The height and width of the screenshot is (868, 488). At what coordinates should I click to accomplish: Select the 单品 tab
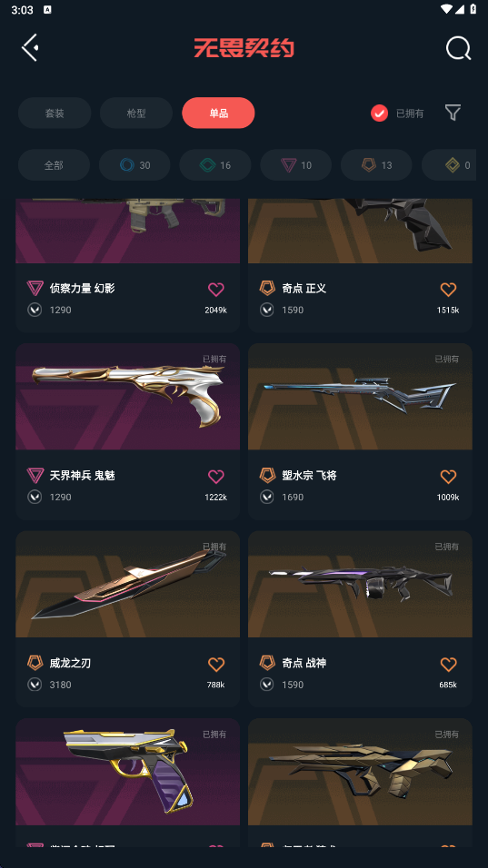[x=218, y=113]
